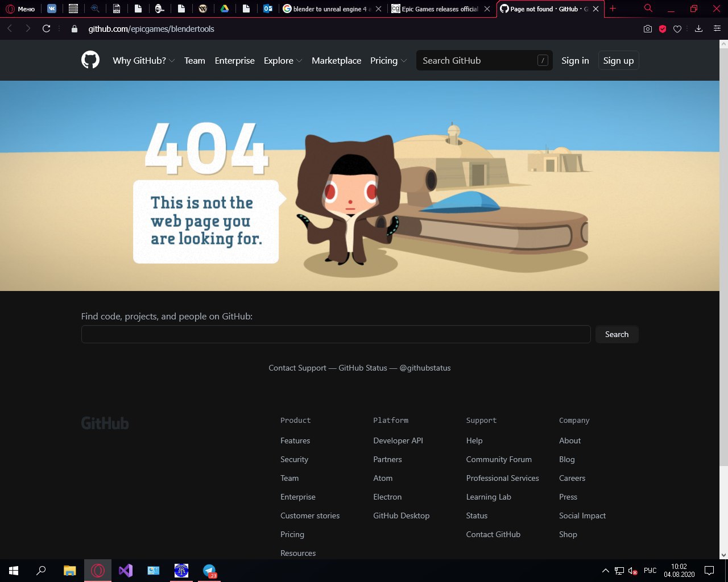Screen dimensions: 728x582
Task: Open the ad blocker shield icon
Action: [663, 29]
